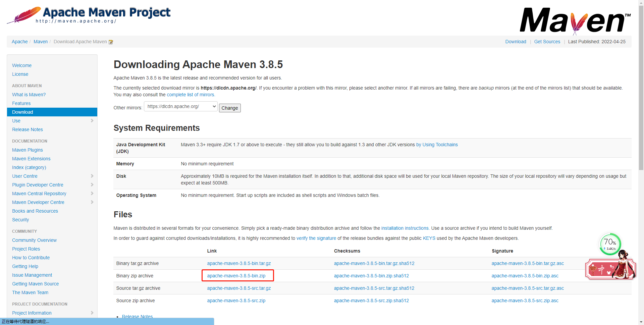This screenshot has height=325, width=644.
Task: Click the 'Binary zip archive' row label
Action: tap(135, 276)
